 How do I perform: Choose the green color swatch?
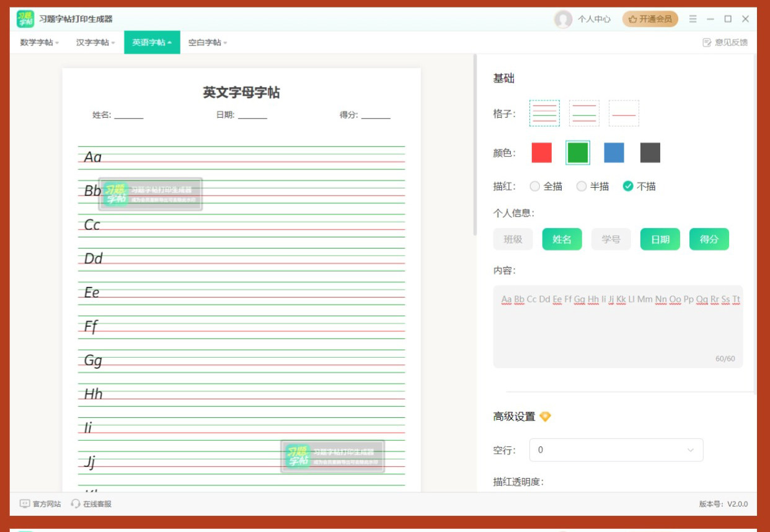pyautogui.click(x=578, y=153)
